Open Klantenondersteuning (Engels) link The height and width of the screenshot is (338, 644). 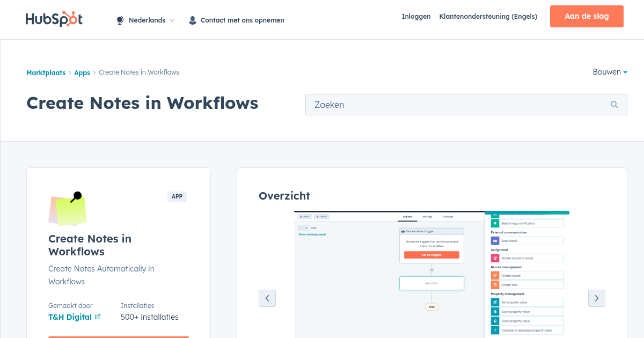point(488,17)
